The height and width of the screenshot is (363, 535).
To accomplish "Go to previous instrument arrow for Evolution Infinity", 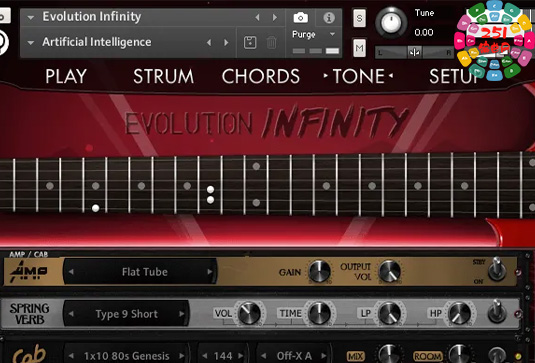I will click(258, 17).
